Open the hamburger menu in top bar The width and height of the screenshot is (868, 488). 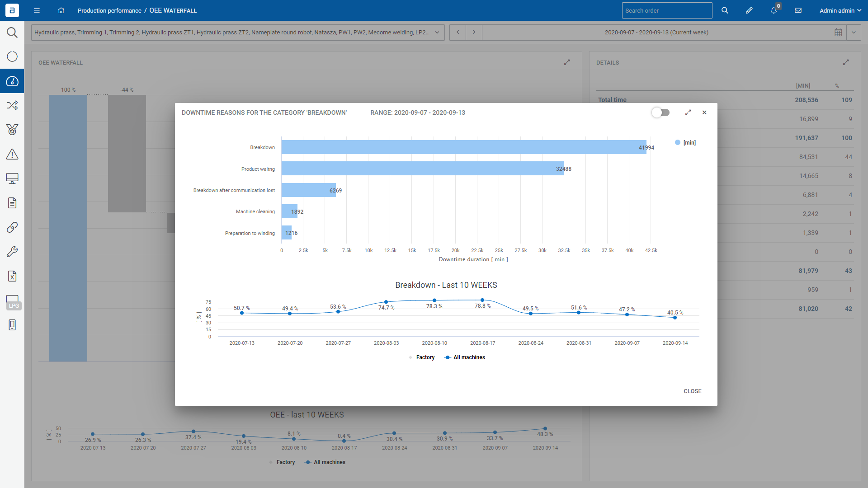coord(37,10)
